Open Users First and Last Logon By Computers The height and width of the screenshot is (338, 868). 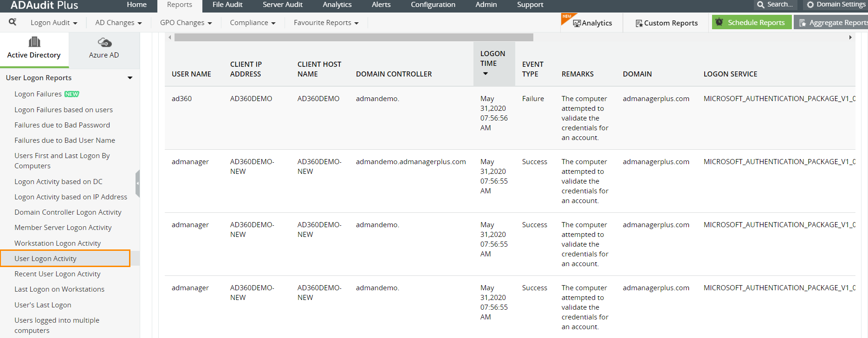pos(62,161)
